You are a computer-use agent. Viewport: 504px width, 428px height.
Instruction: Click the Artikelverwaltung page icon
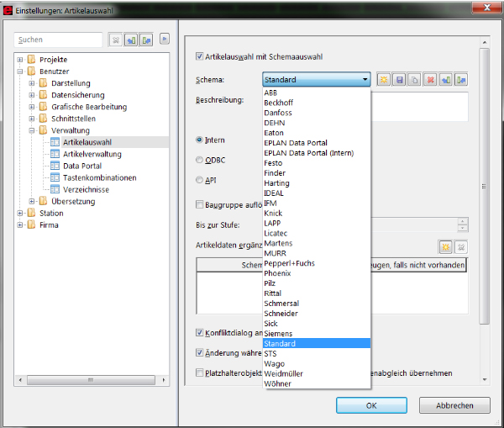point(55,154)
